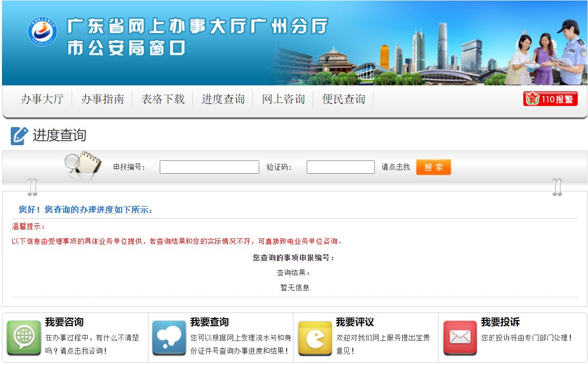
Task: Click into the 验证码 input field
Action: [341, 167]
